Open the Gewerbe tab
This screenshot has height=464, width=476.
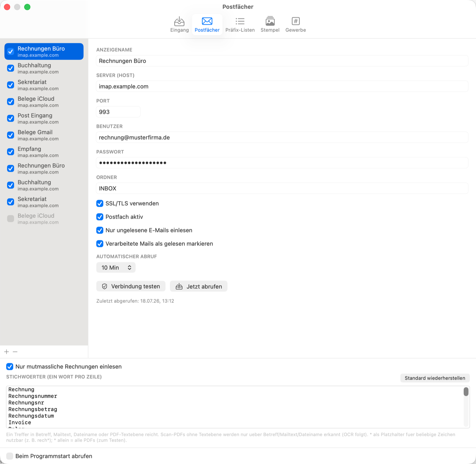295,24
